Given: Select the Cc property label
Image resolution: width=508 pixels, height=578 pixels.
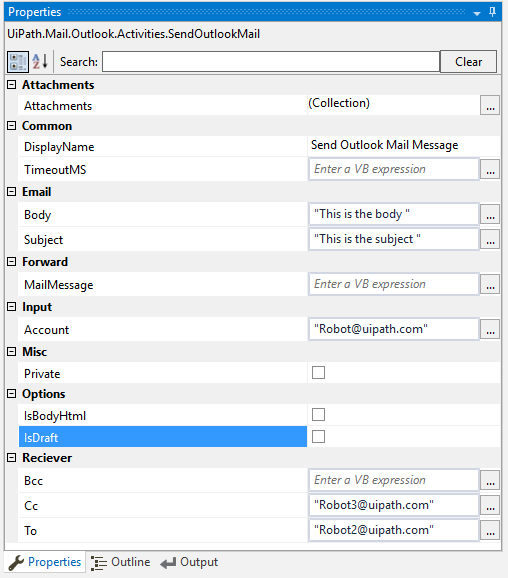Looking at the screenshot, I should point(31,506).
